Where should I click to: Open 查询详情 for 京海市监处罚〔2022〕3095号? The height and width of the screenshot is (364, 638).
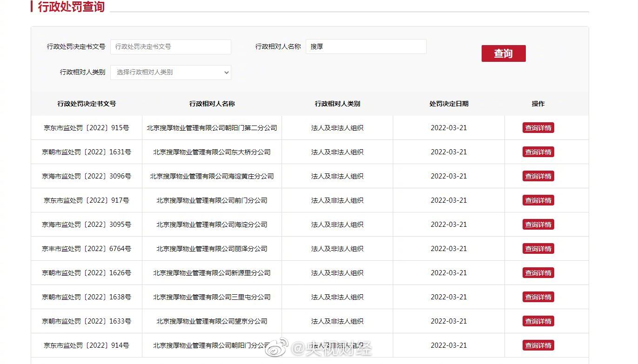tap(538, 225)
